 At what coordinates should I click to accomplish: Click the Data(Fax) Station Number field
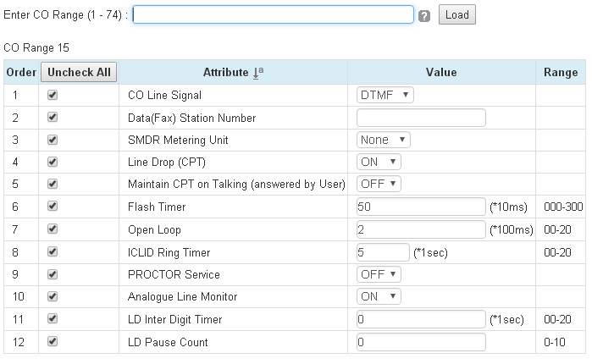coord(421,118)
